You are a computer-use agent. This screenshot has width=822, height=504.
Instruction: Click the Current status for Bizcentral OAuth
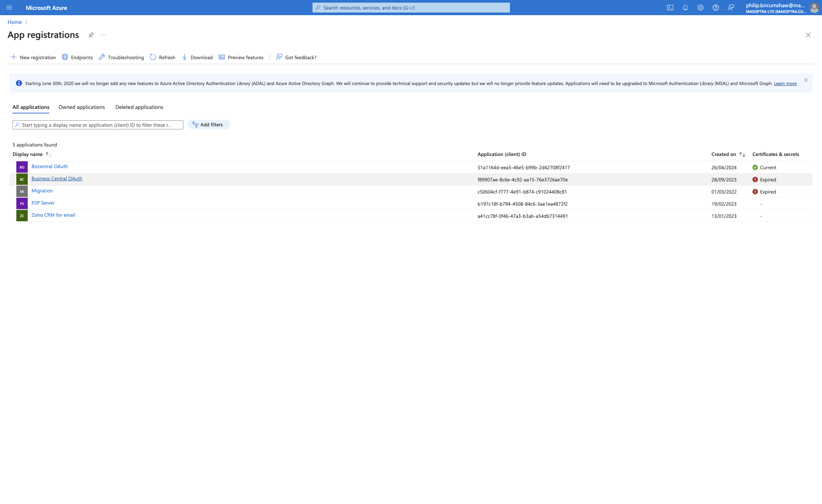tap(764, 167)
